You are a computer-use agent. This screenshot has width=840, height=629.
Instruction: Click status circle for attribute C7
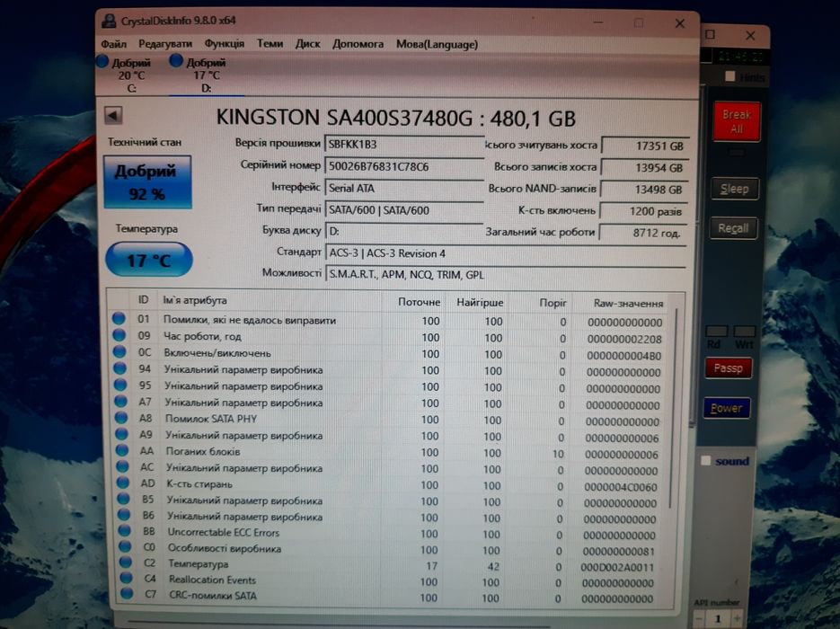(x=127, y=593)
